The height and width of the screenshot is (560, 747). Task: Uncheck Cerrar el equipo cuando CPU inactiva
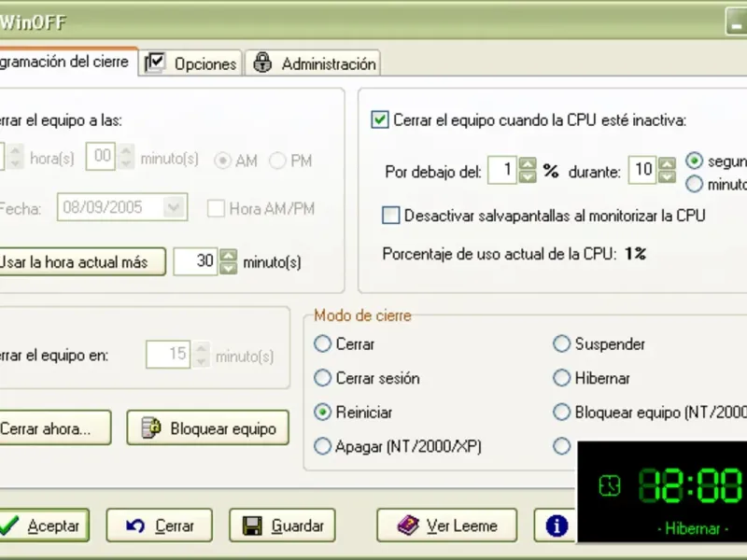tap(380, 120)
